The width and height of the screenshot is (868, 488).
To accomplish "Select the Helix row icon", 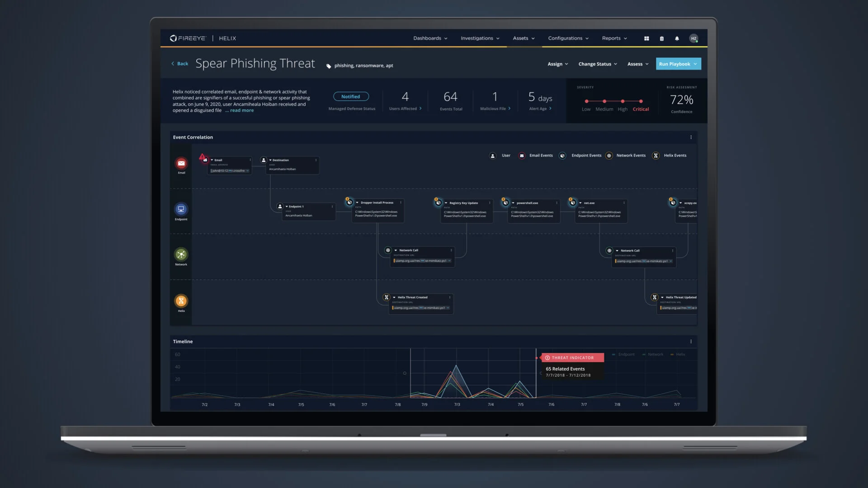I will tap(181, 300).
